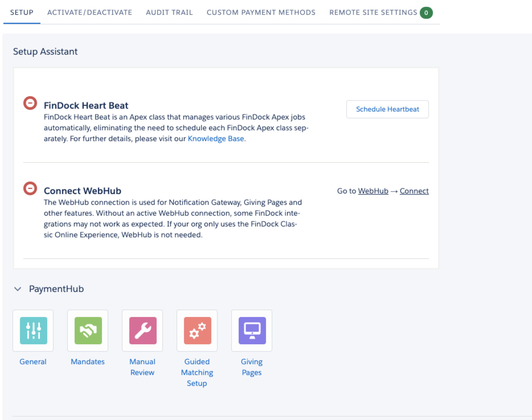This screenshot has width=532, height=420.
Task: Click the Connect link
Action: (x=414, y=191)
